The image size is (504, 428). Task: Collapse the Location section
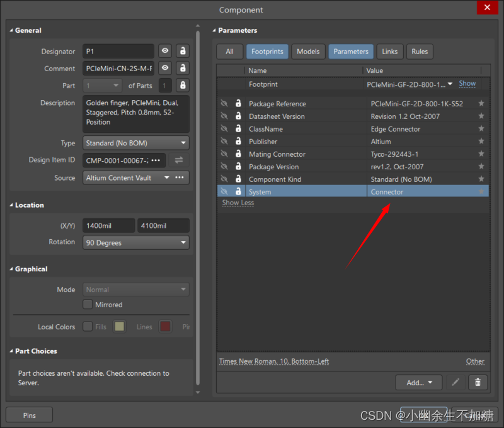pyautogui.click(x=11, y=205)
